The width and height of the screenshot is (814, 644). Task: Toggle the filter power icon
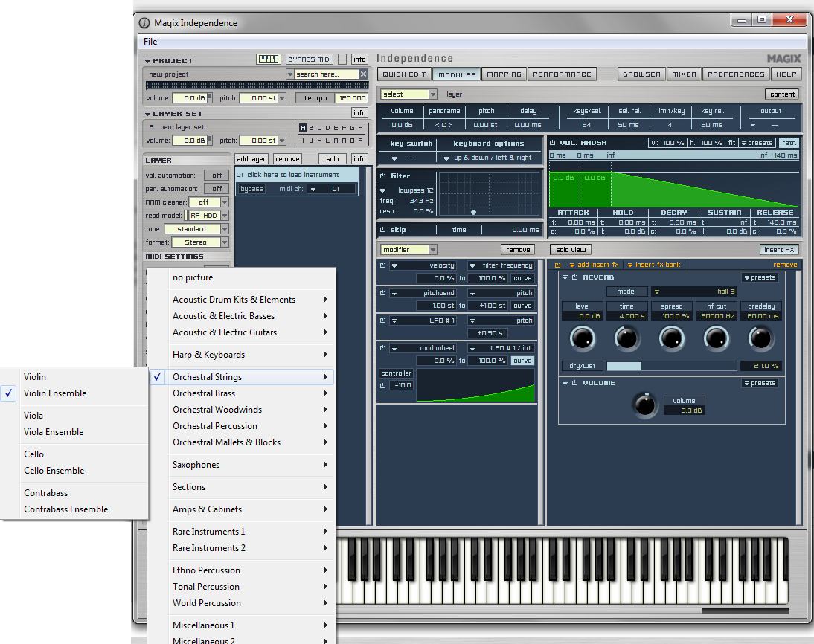coord(383,176)
